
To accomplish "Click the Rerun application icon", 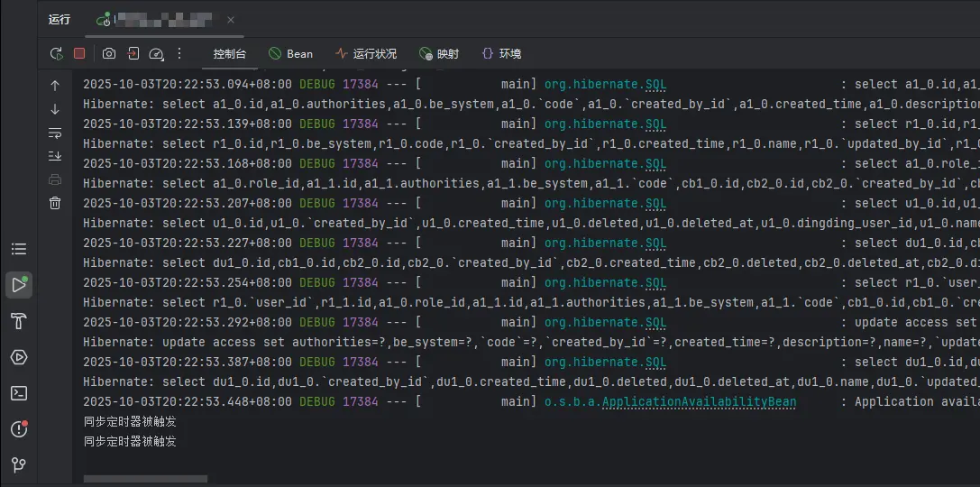I will pyautogui.click(x=56, y=54).
